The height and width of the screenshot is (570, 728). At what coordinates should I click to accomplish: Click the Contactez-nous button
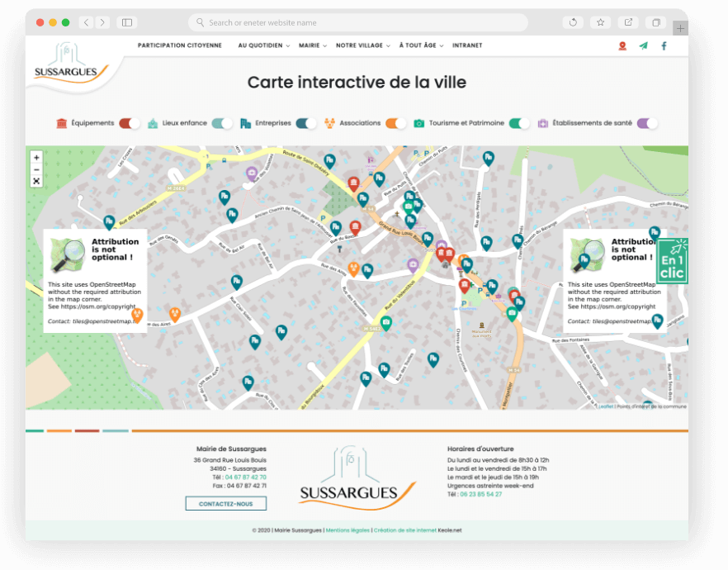(226, 504)
